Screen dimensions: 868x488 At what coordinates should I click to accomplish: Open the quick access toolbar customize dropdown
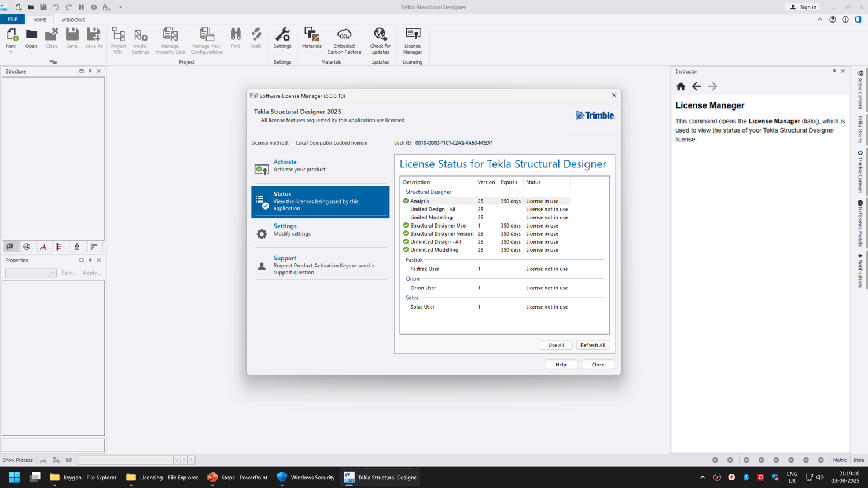[120, 7]
